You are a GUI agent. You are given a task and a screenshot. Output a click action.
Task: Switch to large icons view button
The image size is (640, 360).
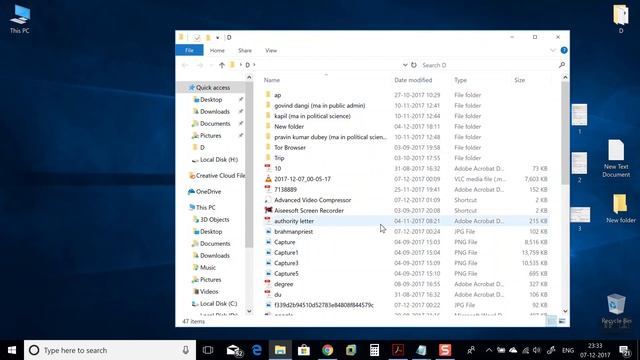tap(562, 322)
